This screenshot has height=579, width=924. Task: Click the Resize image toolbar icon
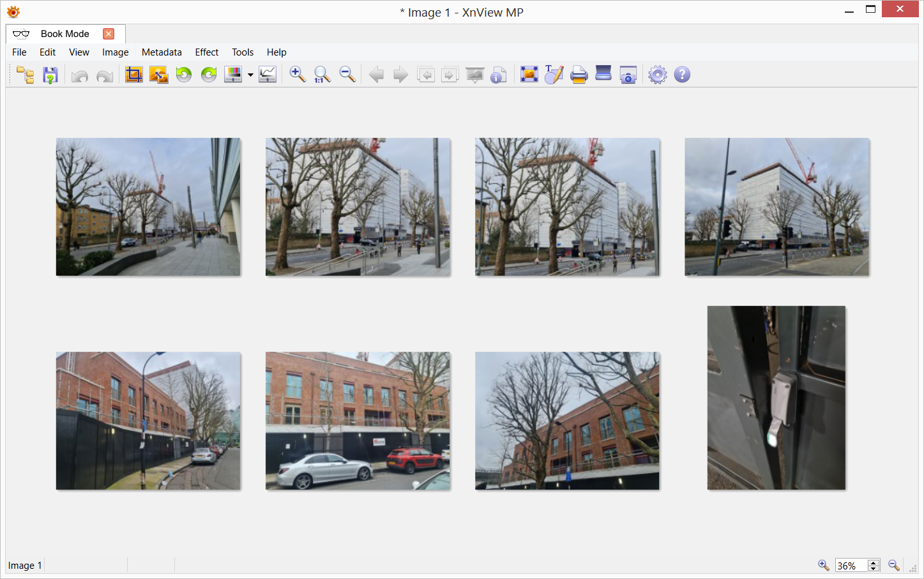(x=159, y=75)
